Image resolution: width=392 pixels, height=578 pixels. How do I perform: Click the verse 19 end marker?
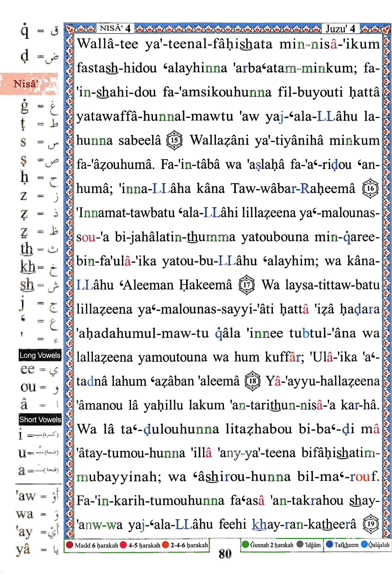[x=371, y=524]
